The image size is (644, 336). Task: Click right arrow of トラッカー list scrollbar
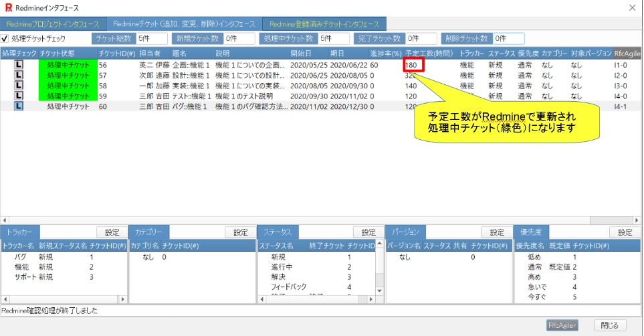click(x=122, y=299)
